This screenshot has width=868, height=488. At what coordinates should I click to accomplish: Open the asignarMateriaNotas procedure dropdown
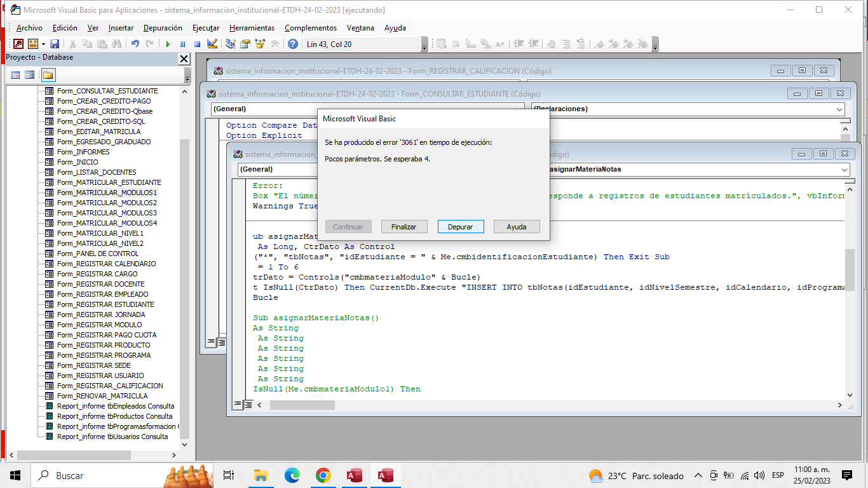[844, 170]
